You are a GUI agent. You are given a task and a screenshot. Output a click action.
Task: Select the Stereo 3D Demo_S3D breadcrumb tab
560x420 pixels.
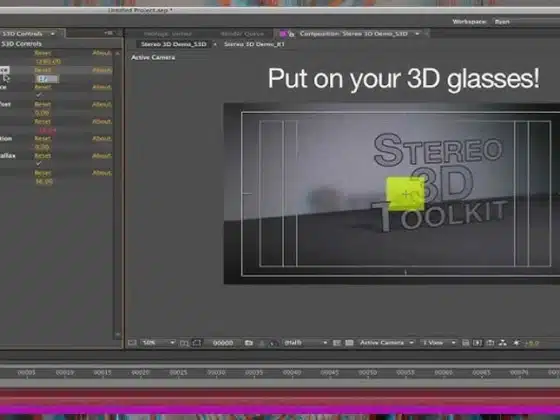(174, 44)
